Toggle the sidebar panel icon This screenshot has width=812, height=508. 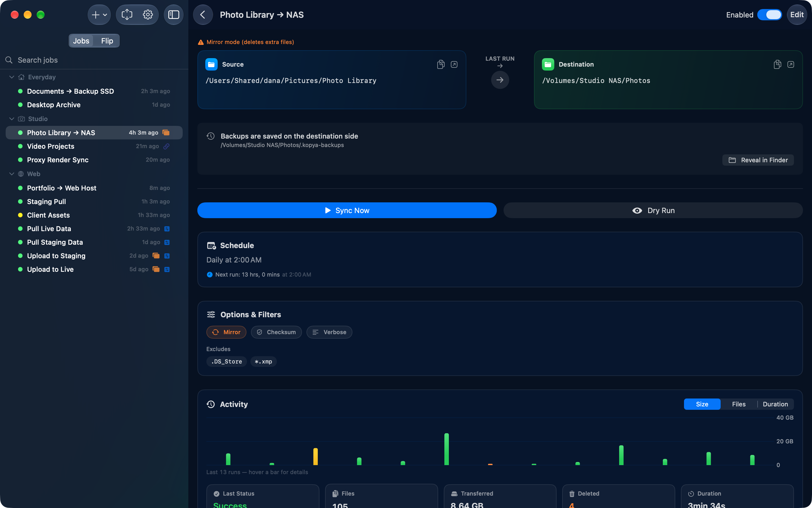coord(173,15)
